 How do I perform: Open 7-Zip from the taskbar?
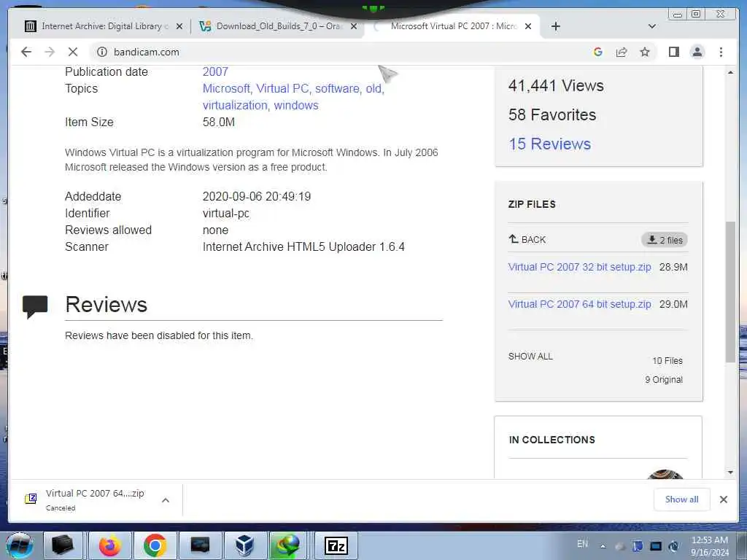coord(336,545)
